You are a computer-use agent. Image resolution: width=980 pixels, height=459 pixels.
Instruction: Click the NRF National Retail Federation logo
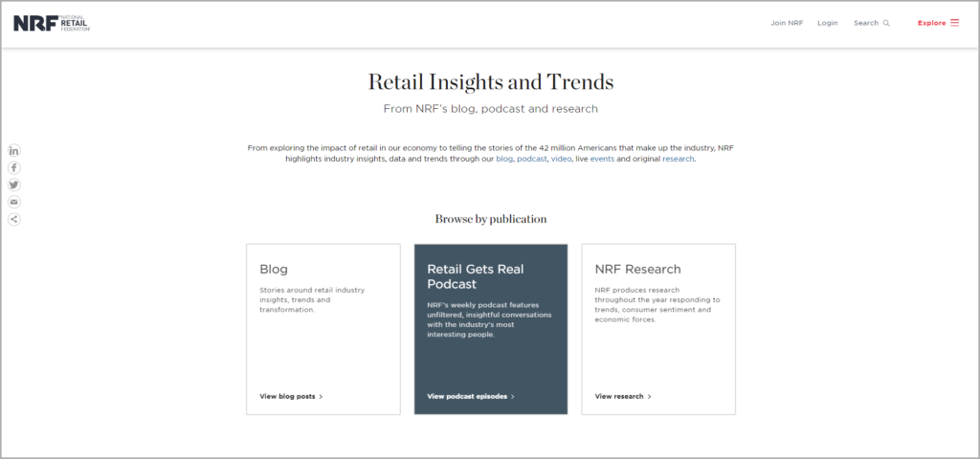point(52,24)
